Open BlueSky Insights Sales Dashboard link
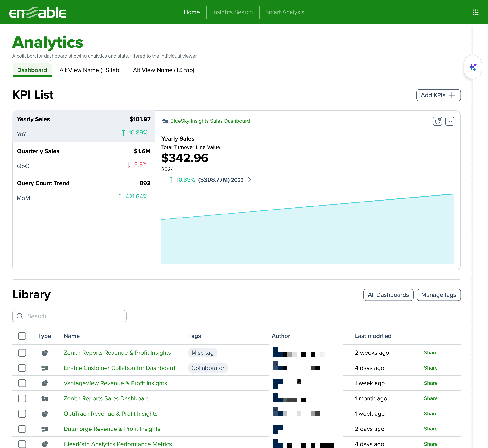 210,121
